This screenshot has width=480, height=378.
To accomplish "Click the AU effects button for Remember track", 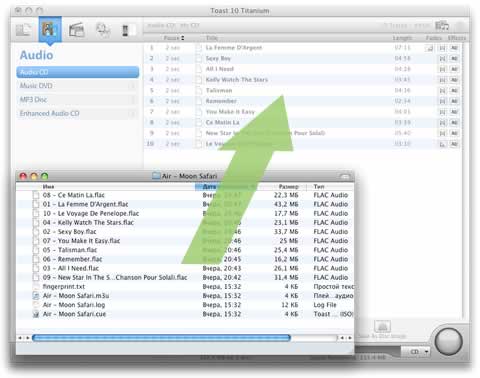I will tap(454, 101).
